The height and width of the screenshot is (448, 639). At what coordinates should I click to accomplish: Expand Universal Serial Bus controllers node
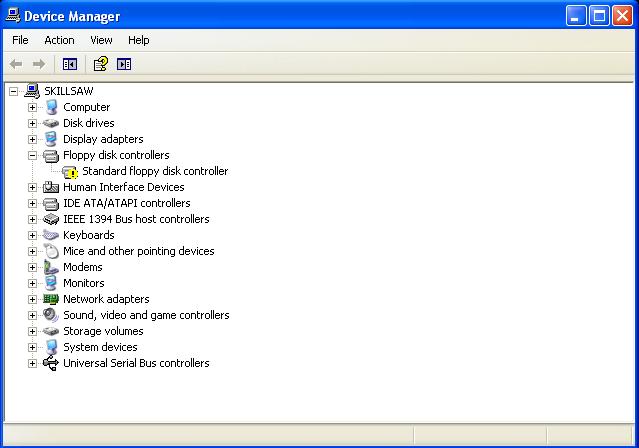(33, 363)
